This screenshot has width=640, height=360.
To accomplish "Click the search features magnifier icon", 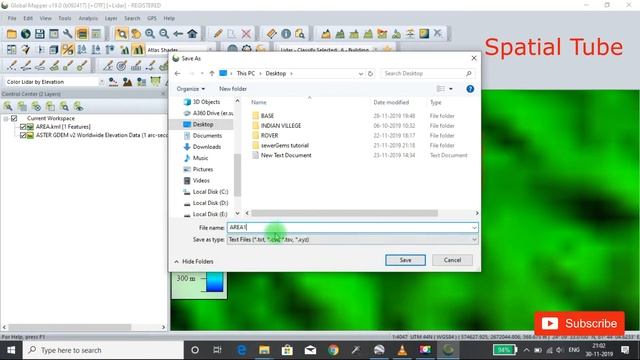I will 300,34.
